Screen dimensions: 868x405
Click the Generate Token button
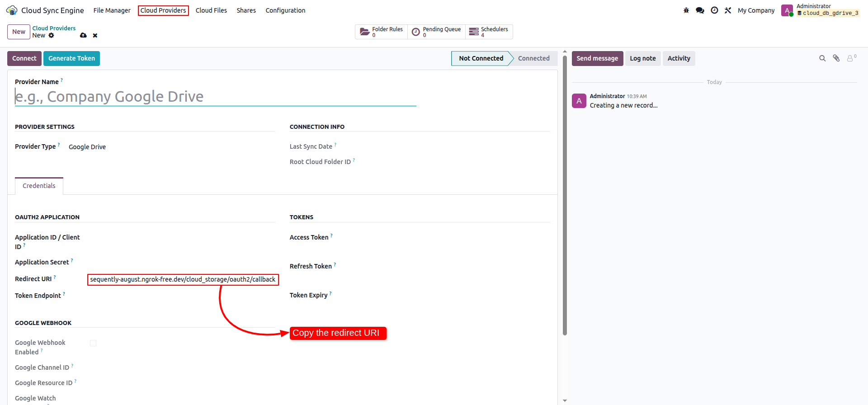pyautogui.click(x=71, y=58)
